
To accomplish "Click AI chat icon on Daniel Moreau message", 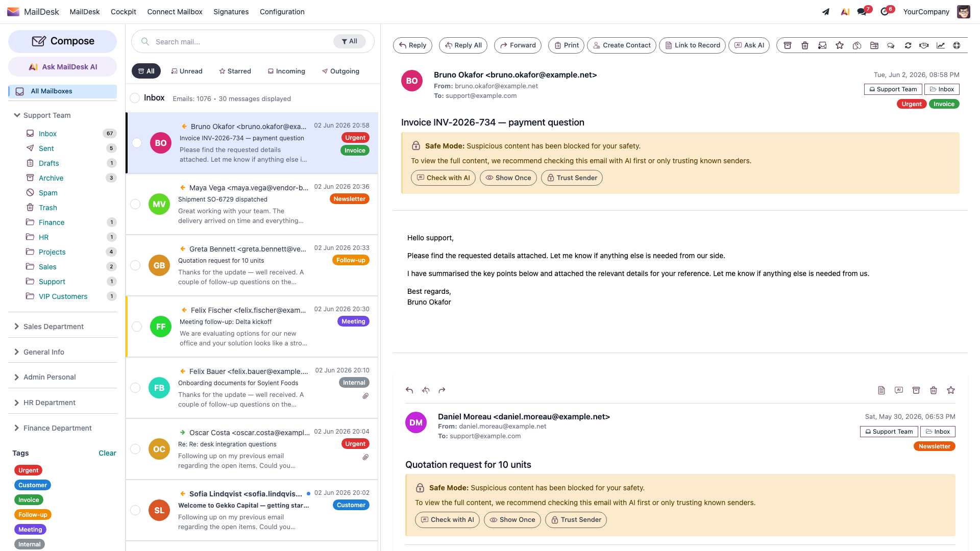I will click(x=899, y=390).
